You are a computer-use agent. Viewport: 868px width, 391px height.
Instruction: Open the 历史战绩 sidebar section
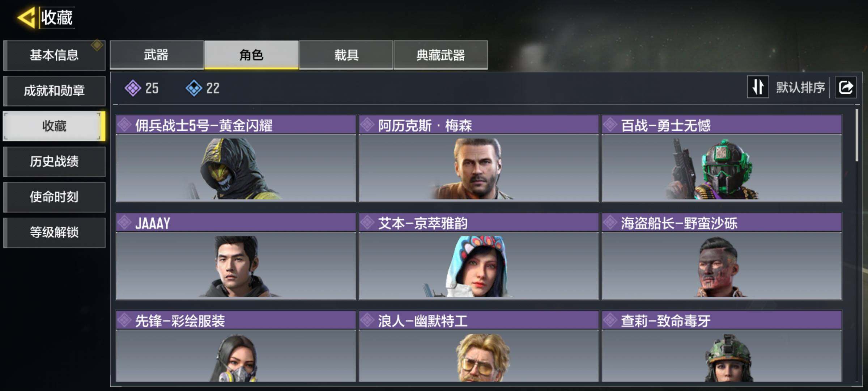coord(54,161)
